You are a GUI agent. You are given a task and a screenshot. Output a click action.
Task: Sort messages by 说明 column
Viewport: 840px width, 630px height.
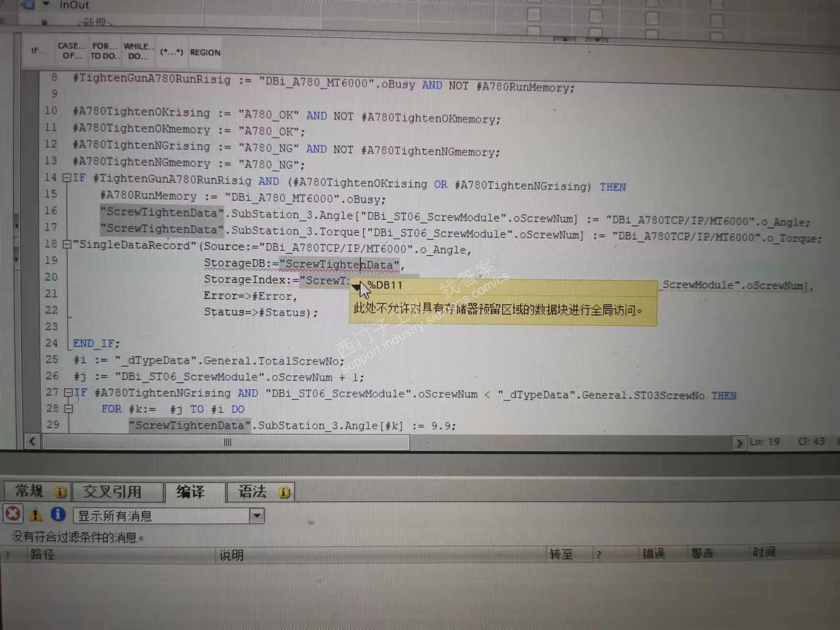[x=231, y=555]
